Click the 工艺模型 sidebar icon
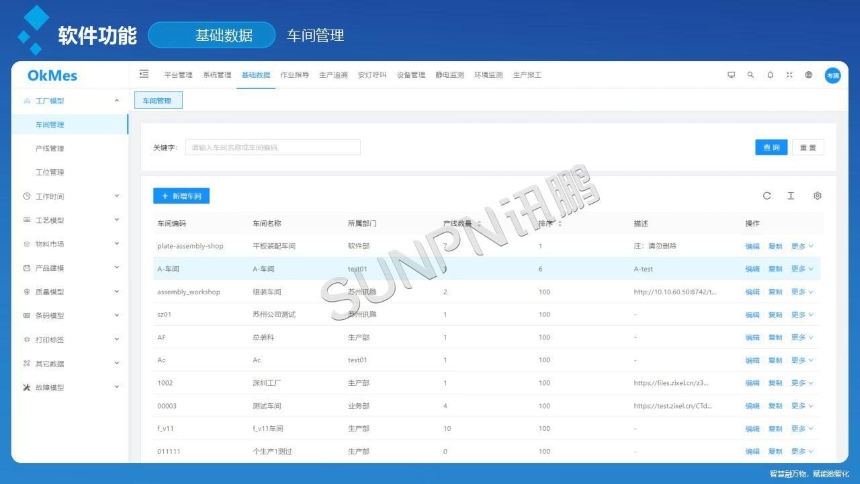Viewport: 860px width, 484px height. pos(26,220)
